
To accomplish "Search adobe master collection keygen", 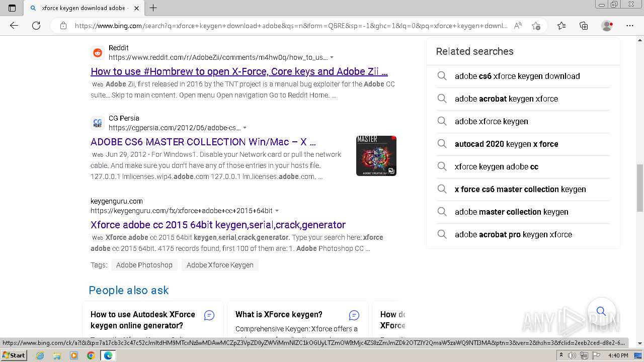I will coord(523,212).
